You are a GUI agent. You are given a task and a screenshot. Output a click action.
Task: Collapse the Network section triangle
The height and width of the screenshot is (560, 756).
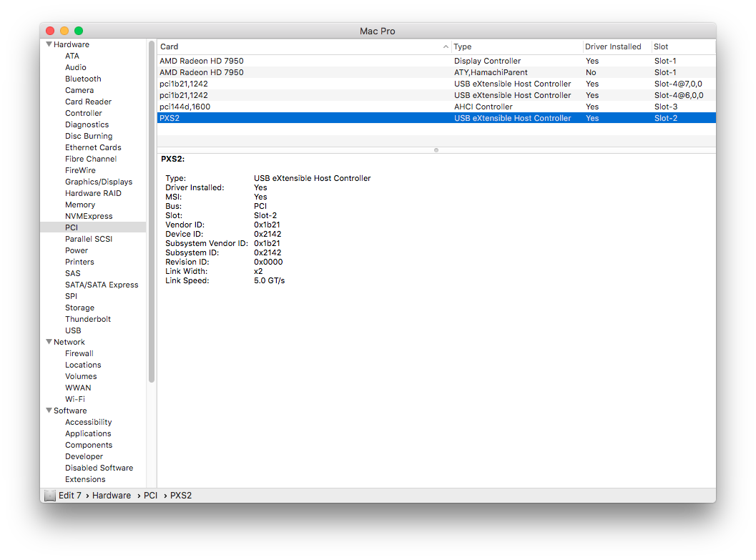pos(49,342)
